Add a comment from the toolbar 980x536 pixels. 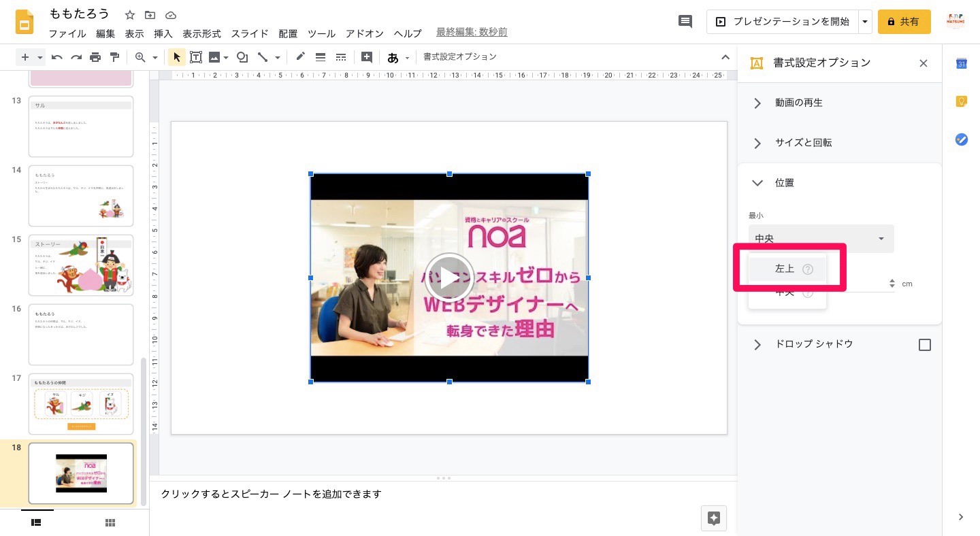[367, 57]
